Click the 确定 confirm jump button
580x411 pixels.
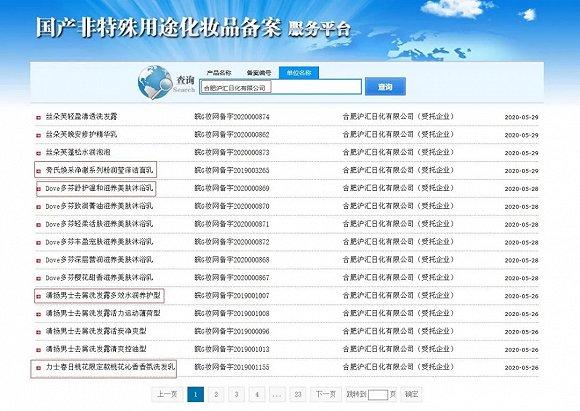411,394
